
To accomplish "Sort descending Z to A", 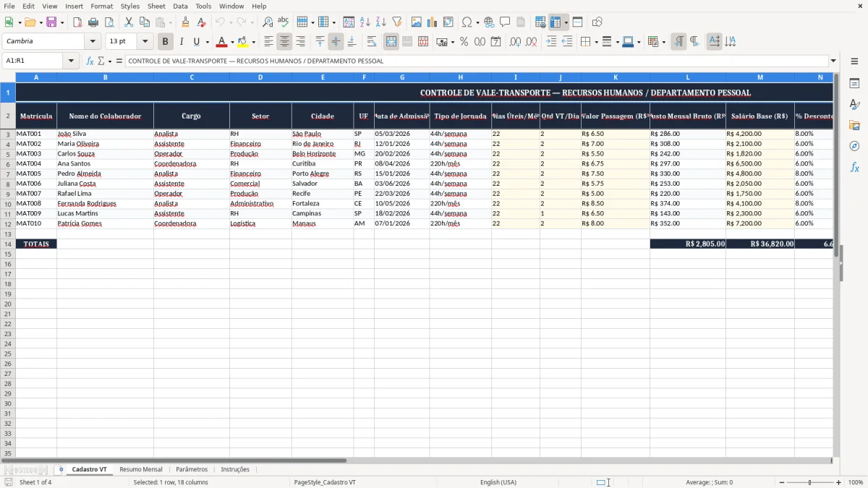I will [x=381, y=22].
